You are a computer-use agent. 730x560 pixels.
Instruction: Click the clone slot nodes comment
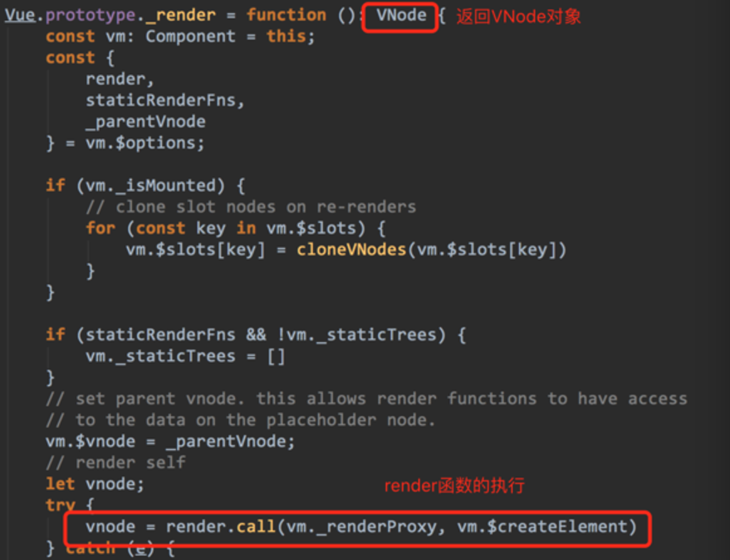(x=251, y=207)
